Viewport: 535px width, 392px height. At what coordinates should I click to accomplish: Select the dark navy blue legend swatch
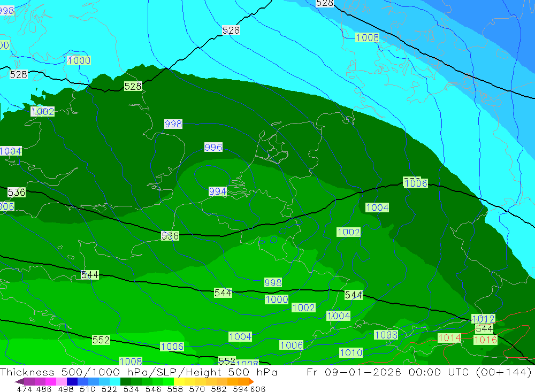(71, 381)
